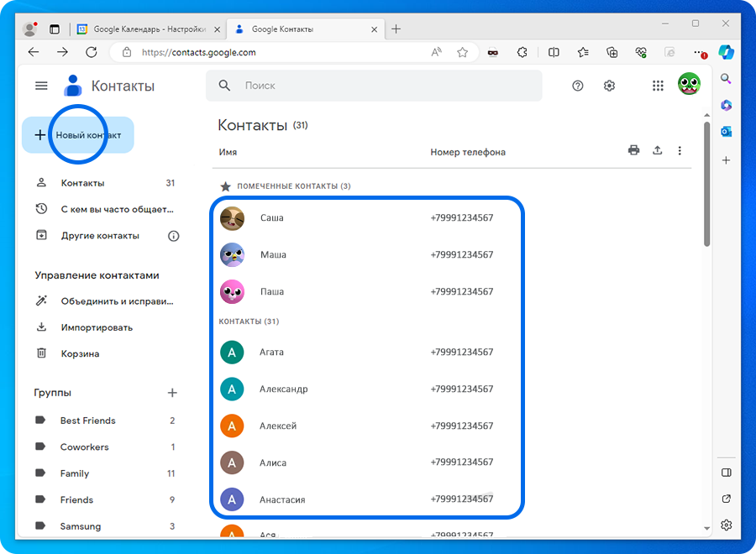Viewport: 756px width, 554px height.
Task: Open the Family group
Action: pos(74,473)
